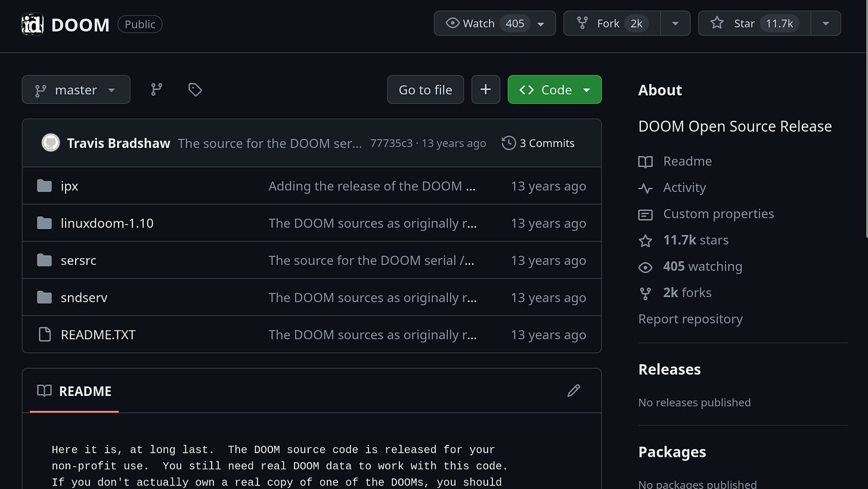
Task: Open the plus Add file menu
Action: tap(486, 89)
